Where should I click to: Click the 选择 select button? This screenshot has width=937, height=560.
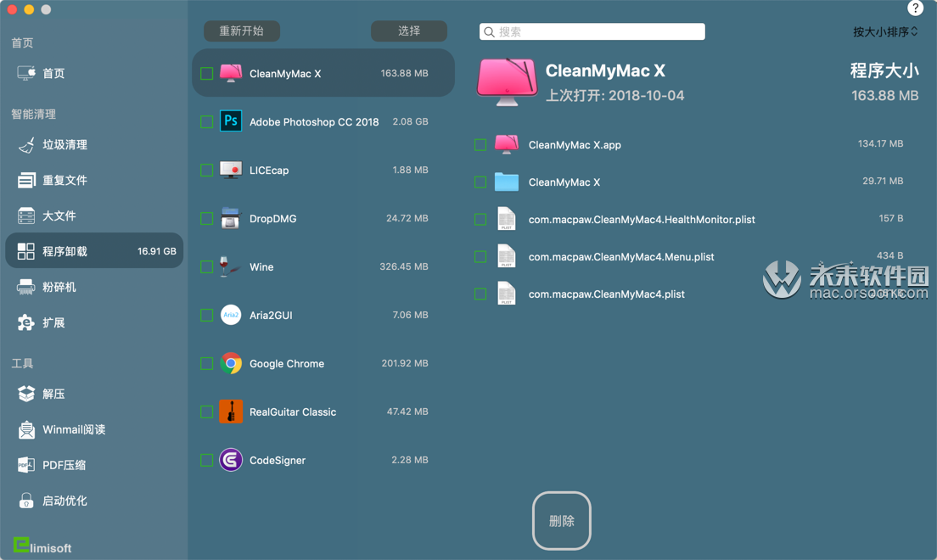pos(409,31)
